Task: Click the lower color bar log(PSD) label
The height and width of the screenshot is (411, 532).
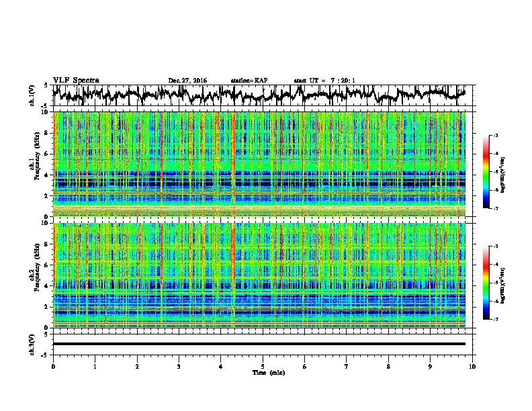Action: click(x=503, y=286)
